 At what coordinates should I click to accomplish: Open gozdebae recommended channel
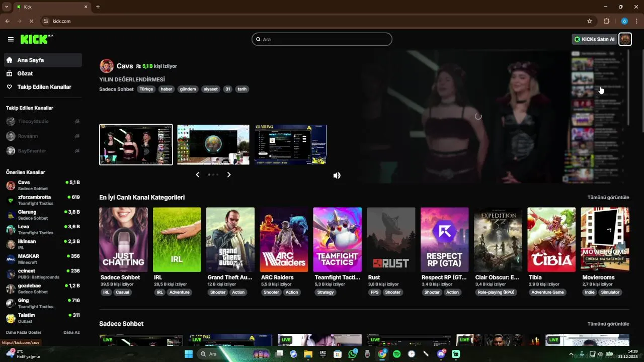pos(43,289)
